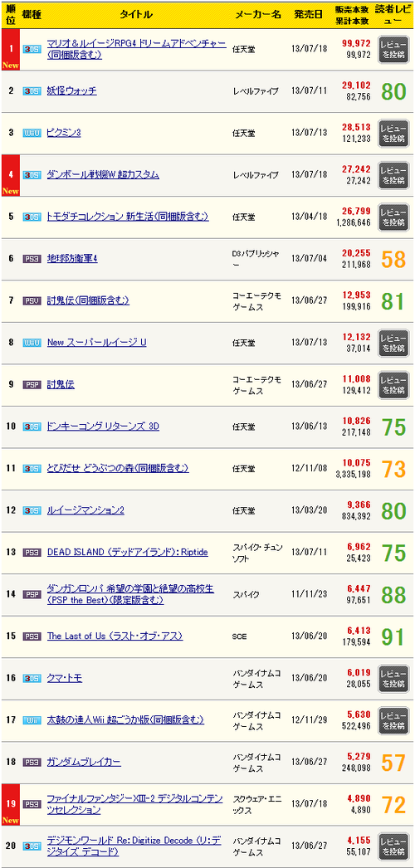Click the タイトル column header
This screenshot has height=868, width=415.
coord(136,15)
